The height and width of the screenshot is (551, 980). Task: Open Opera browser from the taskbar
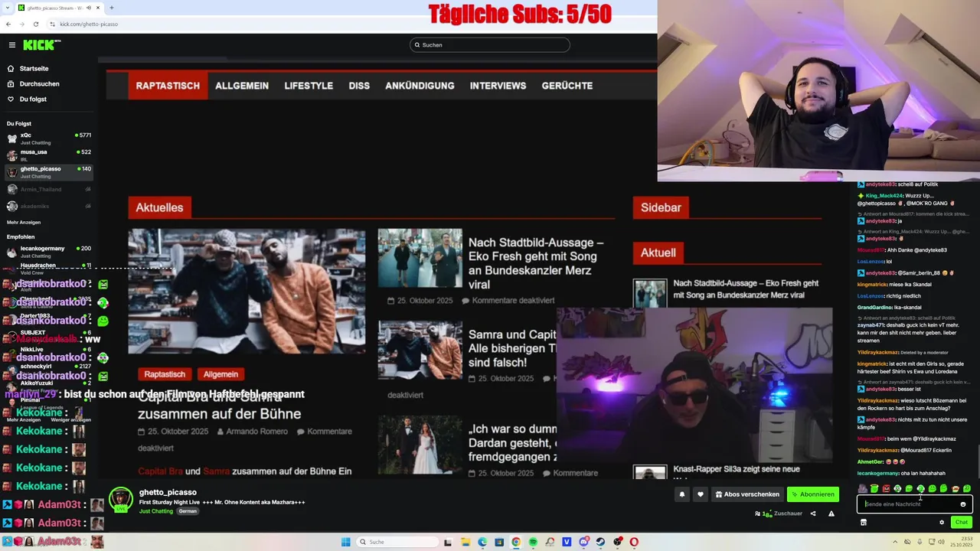point(634,542)
